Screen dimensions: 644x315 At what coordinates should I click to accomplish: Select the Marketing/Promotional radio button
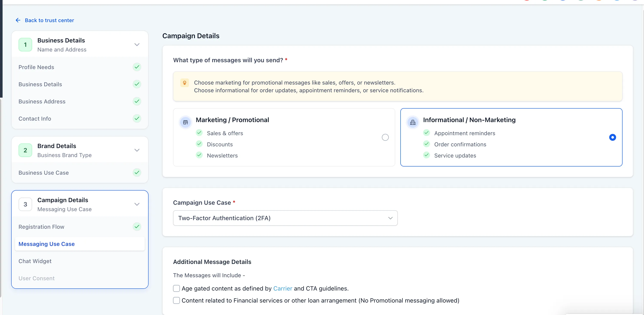pyautogui.click(x=385, y=137)
